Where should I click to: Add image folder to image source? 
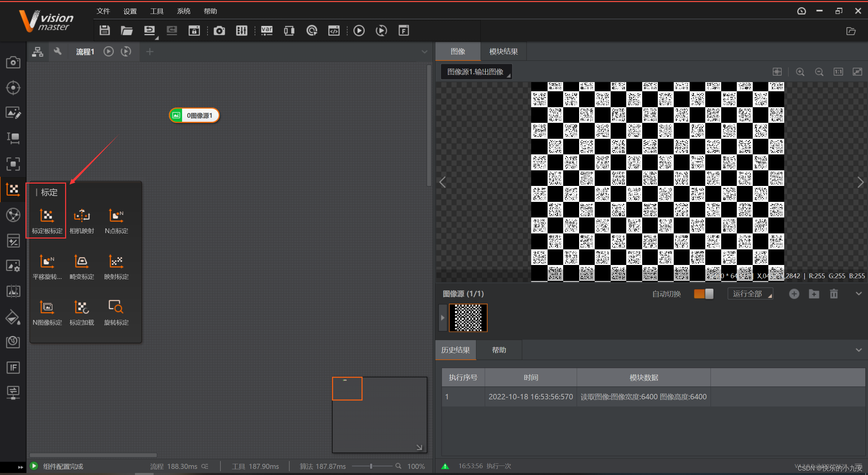coord(814,294)
